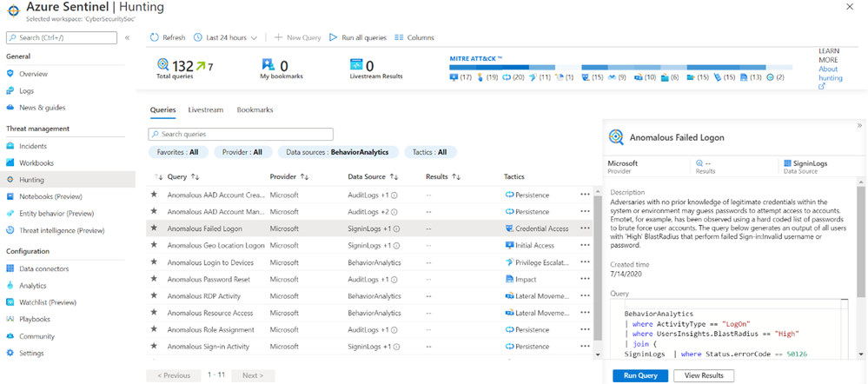Toggle favorite star for Anomalous Failed Logon
This screenshot has width=868, height=384.
point(155,228)
